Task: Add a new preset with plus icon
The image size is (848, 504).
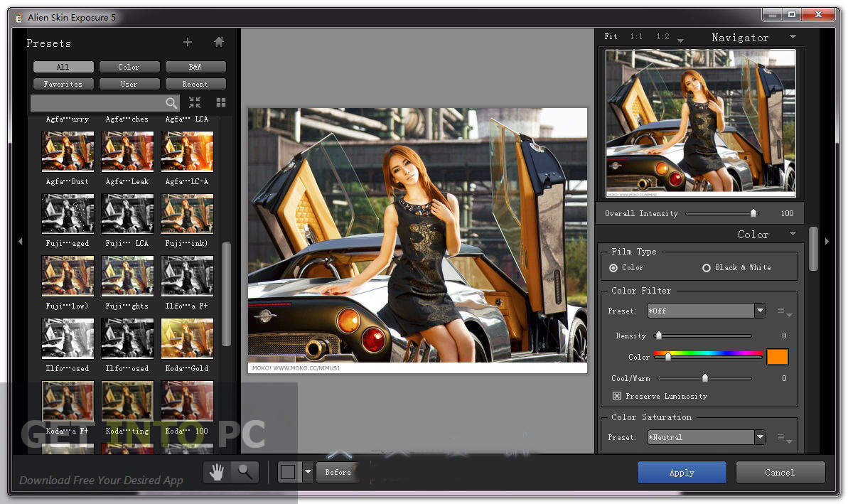Action: coord(188,42)
